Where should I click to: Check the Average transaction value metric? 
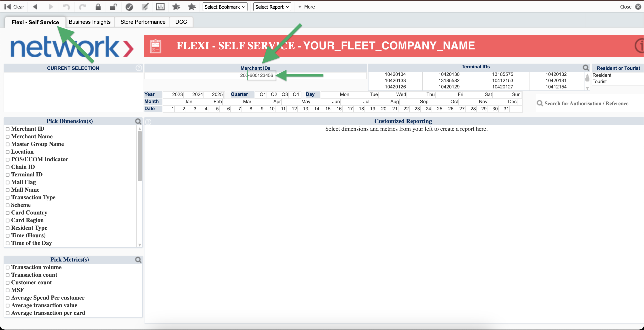(8, 306)
